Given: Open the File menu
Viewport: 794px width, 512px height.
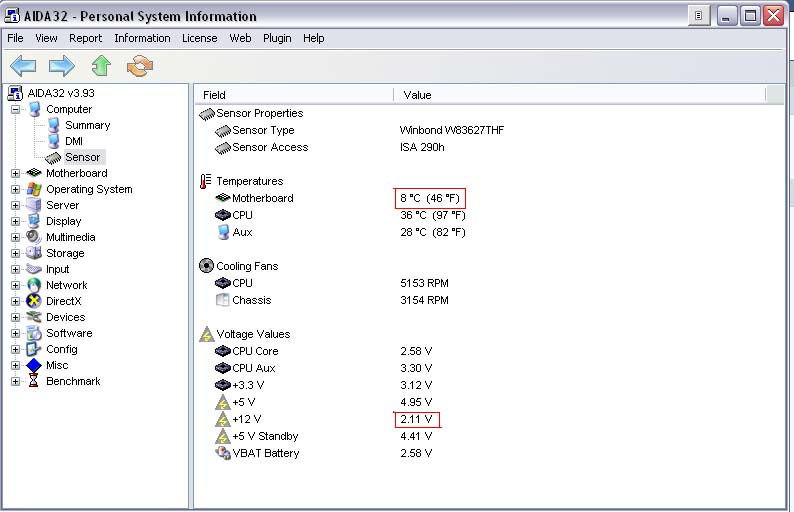Looking at the screenshot, I should click(x=15, y=38).
